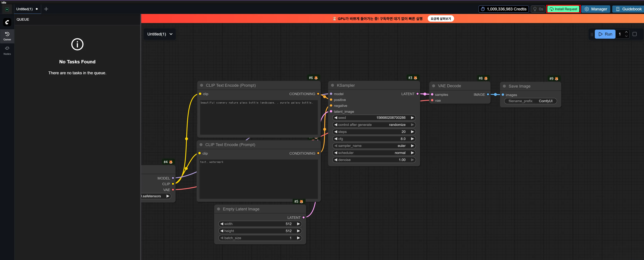644x260 pixels.
Task: Increment the run count stepper up
Action: coord(626,32)
